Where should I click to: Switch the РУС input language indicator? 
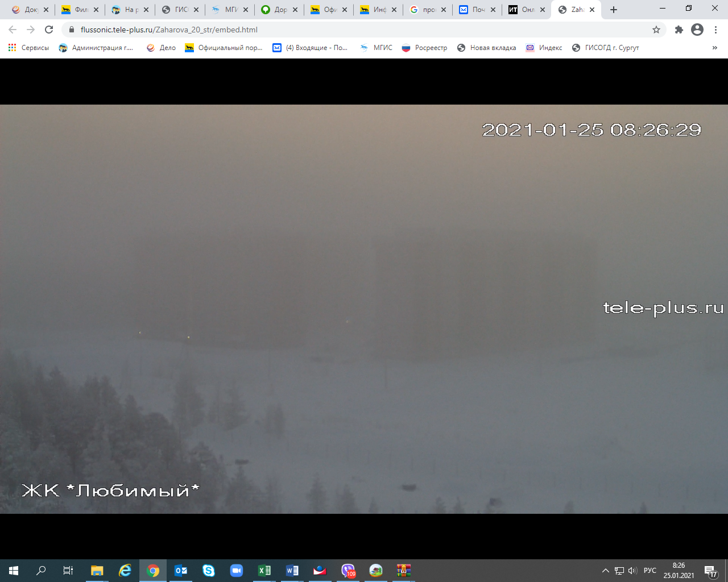coord(650,571)
